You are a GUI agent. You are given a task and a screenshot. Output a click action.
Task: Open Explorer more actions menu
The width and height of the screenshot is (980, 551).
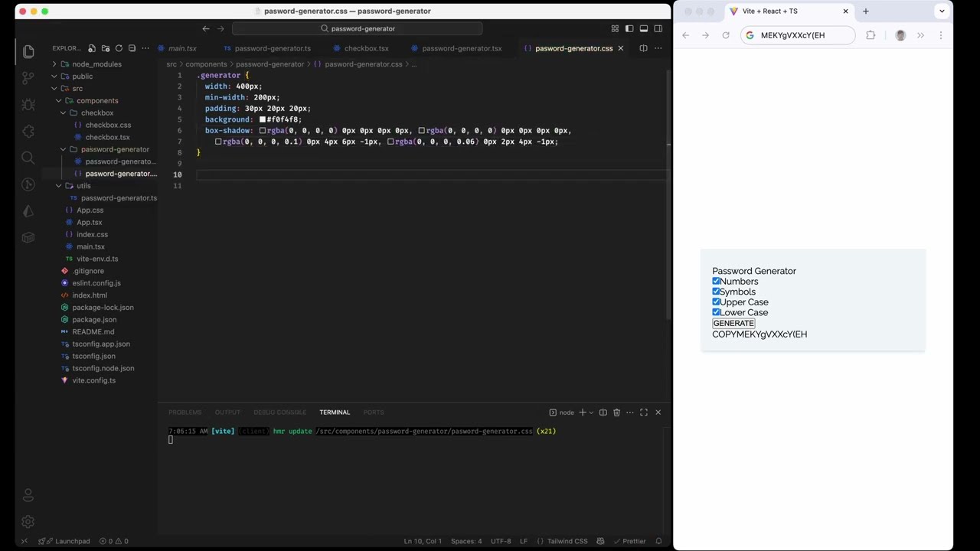(x=145, y=48)
